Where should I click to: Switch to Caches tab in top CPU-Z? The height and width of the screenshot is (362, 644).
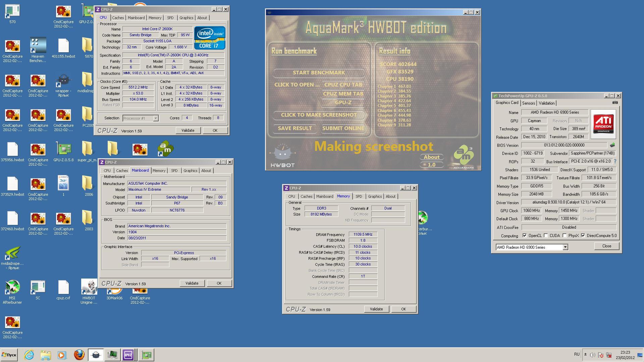(118, 18)
